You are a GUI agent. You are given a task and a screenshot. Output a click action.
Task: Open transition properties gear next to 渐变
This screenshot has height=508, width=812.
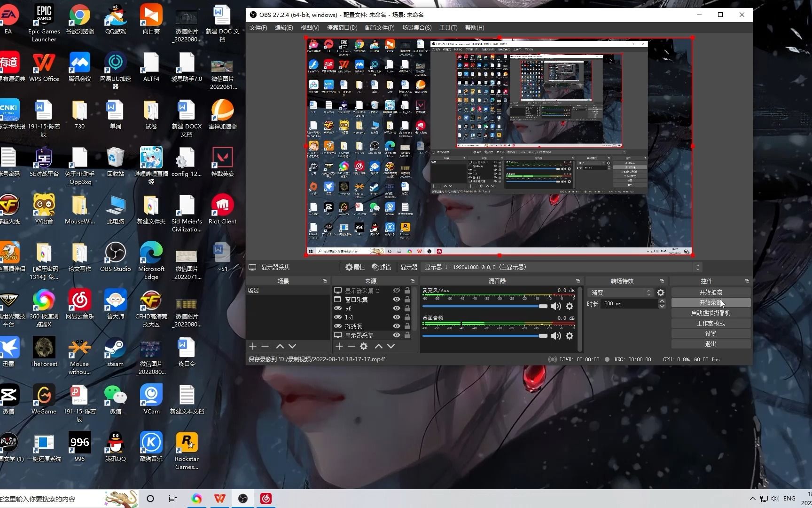tap(661, 293)
